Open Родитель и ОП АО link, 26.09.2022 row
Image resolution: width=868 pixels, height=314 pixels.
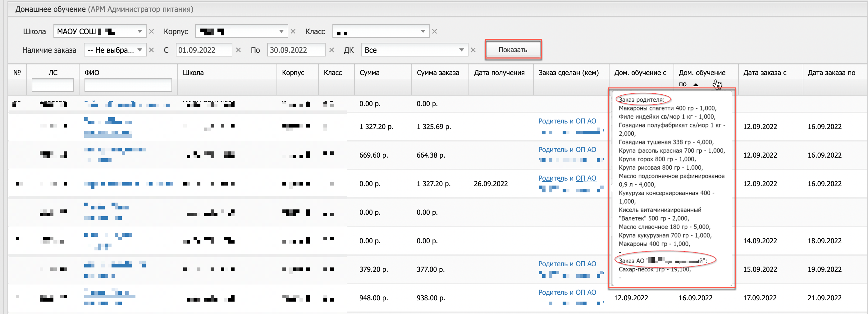click(x=567, y=178)
